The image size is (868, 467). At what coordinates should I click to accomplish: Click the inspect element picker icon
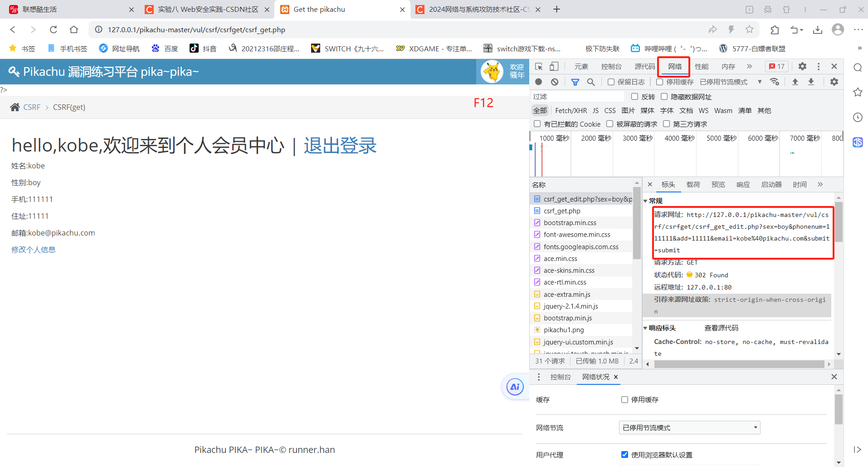(x=539, y=67)
